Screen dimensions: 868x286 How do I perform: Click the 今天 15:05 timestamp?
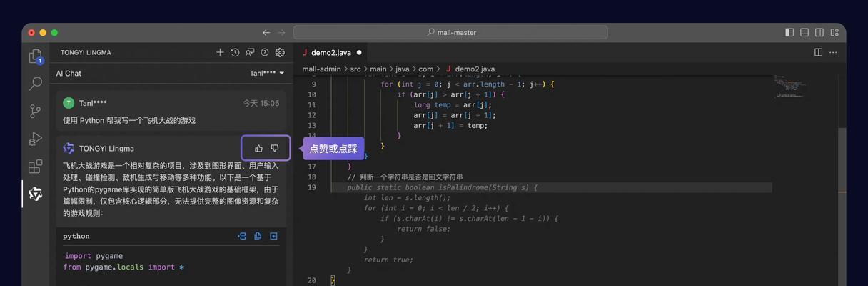coord(261,103)
